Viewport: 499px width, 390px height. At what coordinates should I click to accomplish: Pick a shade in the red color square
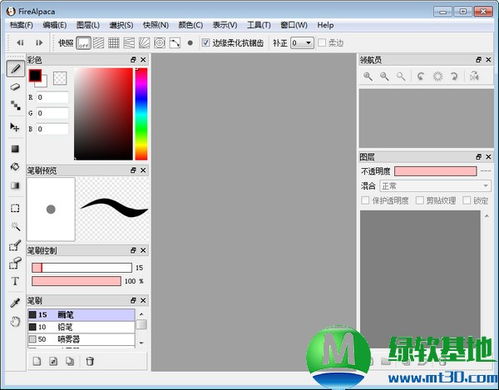103,114
